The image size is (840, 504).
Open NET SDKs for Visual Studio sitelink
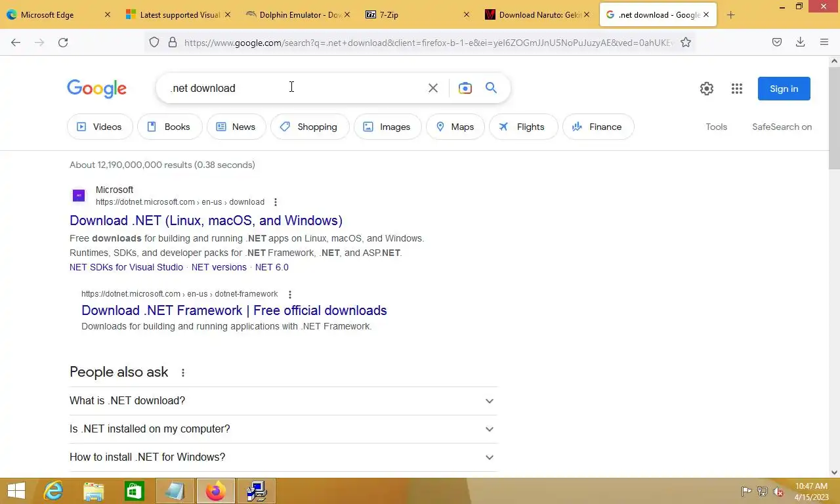126,267
